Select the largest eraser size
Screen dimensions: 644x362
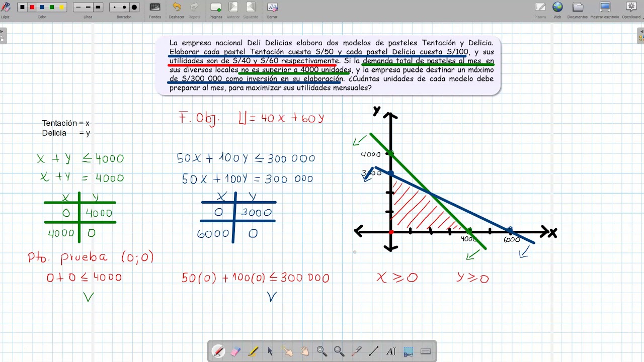(x=134, y=7)
